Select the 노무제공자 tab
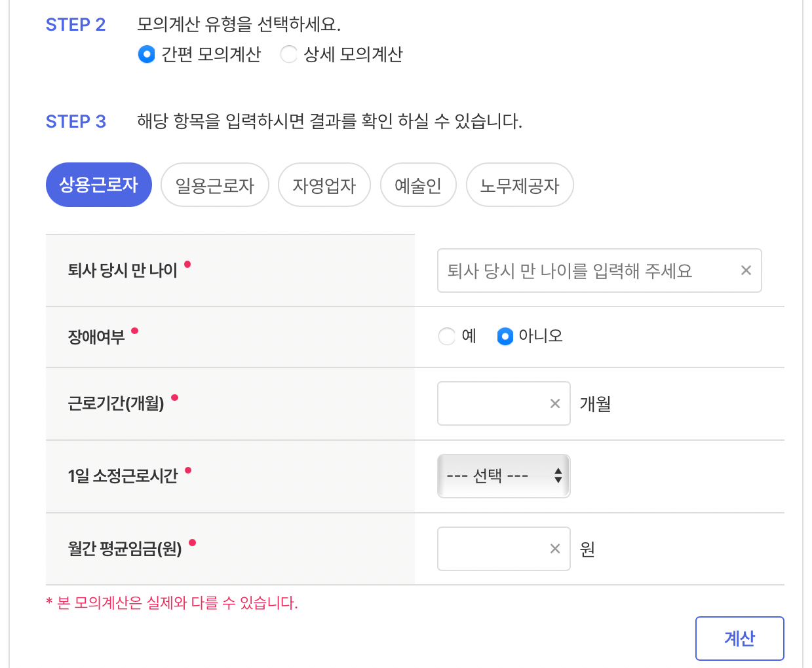Screen dimensions: 812x668 519,185
